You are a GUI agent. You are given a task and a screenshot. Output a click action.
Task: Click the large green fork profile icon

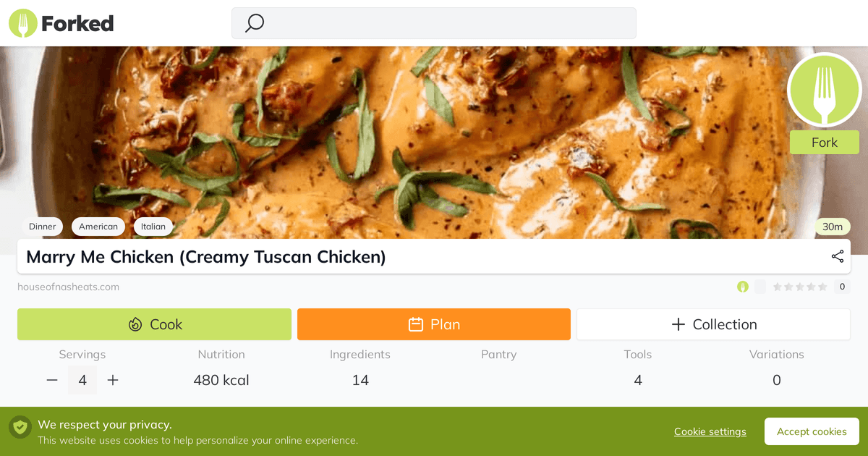point(824,90)
